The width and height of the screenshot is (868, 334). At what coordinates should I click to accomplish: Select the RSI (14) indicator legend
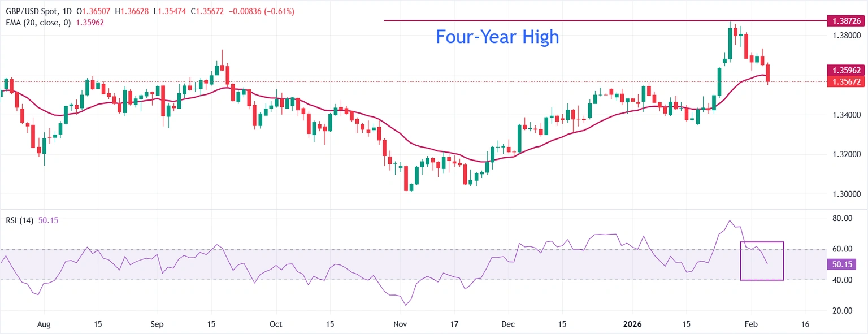coord(19,220)
